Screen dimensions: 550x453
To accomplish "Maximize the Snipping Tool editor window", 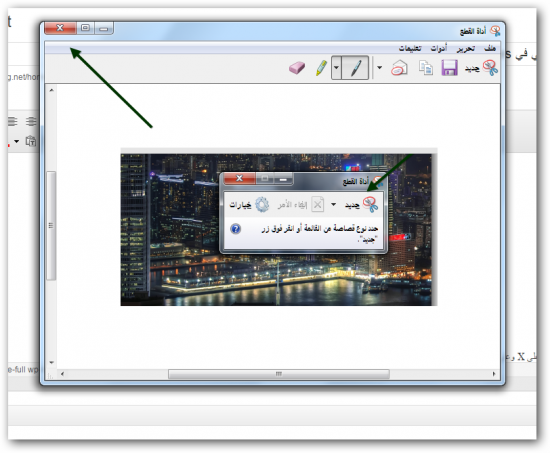I will pyautogui.click(x=85, y=28).
